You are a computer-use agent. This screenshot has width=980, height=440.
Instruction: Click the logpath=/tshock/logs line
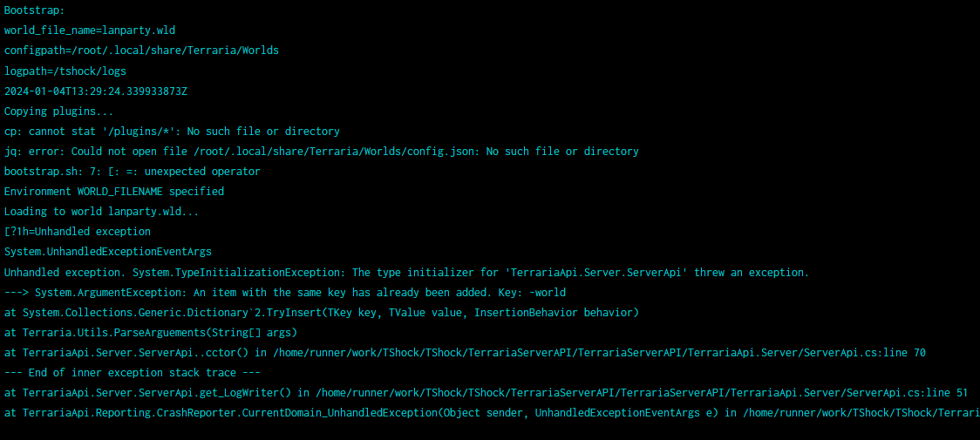point(65,71)
